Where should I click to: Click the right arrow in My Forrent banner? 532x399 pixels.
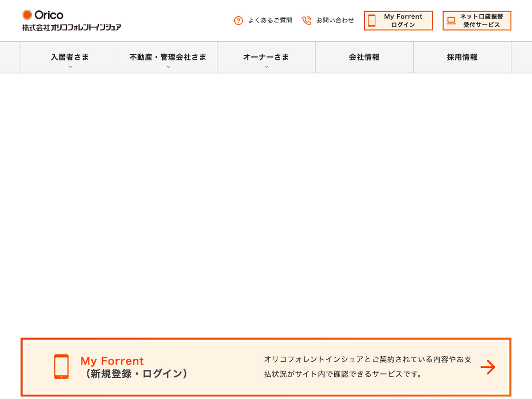point(488,367)
